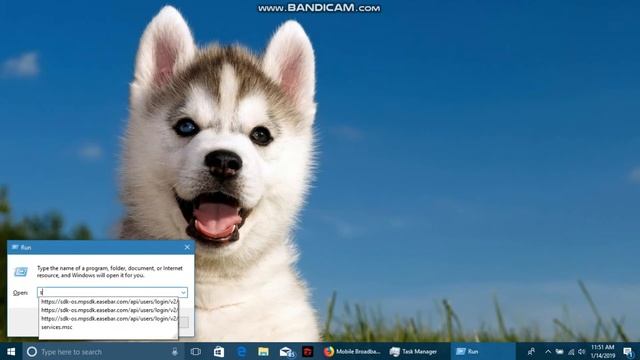Open Microsoft Edge from the taskbar

tap(241, 351)
